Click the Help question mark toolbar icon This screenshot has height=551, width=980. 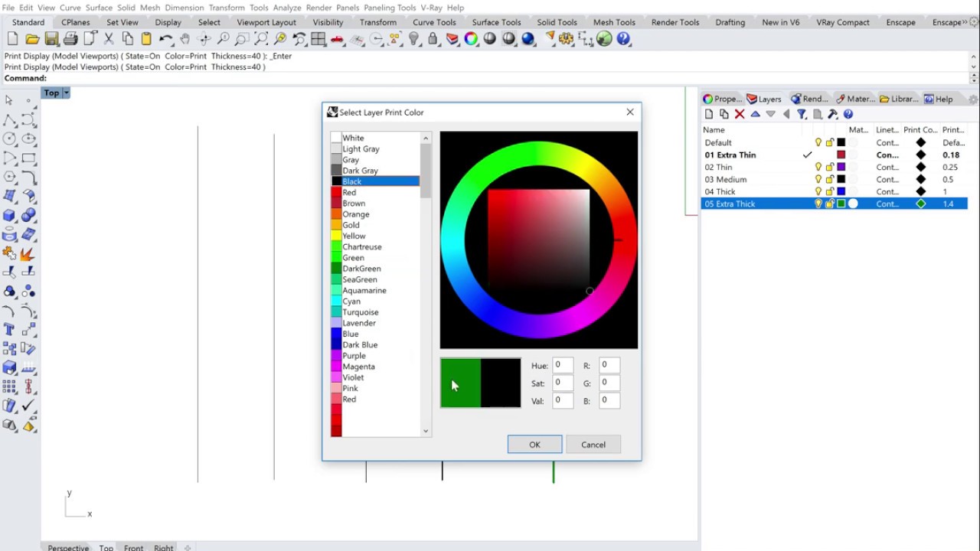pyautogui.click(x=623, y=39)
